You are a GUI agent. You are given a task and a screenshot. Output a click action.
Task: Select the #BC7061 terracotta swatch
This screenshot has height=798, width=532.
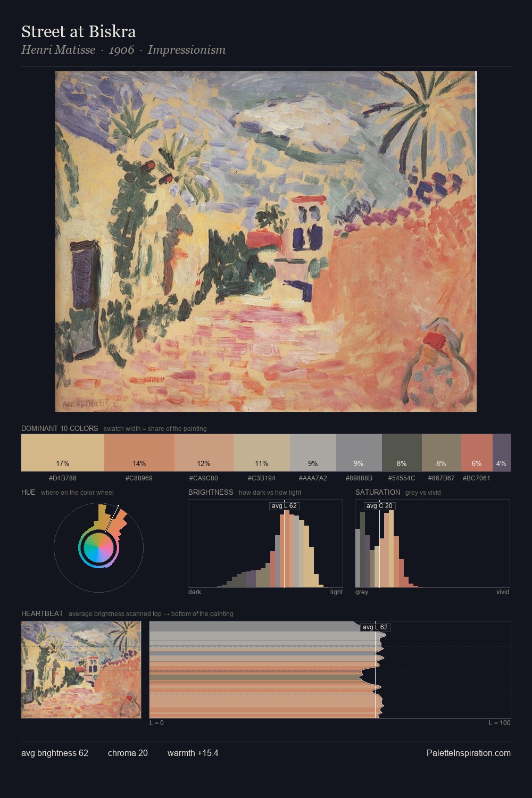[477, 453]
